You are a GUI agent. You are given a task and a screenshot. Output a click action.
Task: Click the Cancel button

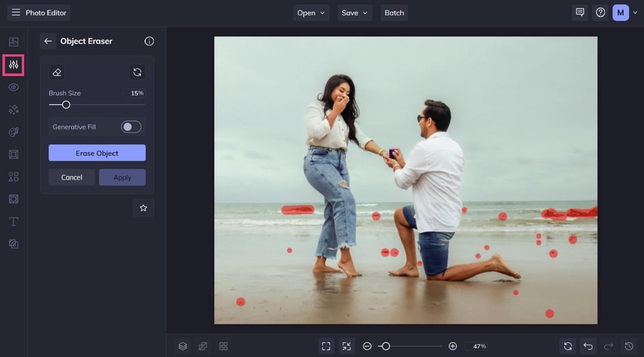tap(72, 177)
